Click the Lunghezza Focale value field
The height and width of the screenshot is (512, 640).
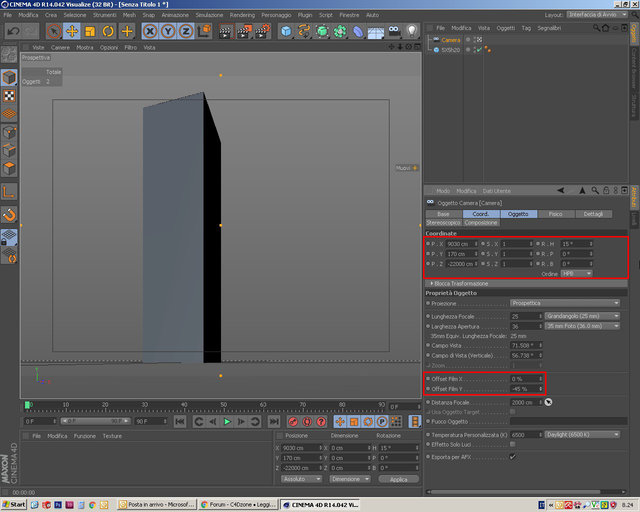pyautogui.click(x=527, y=316)
